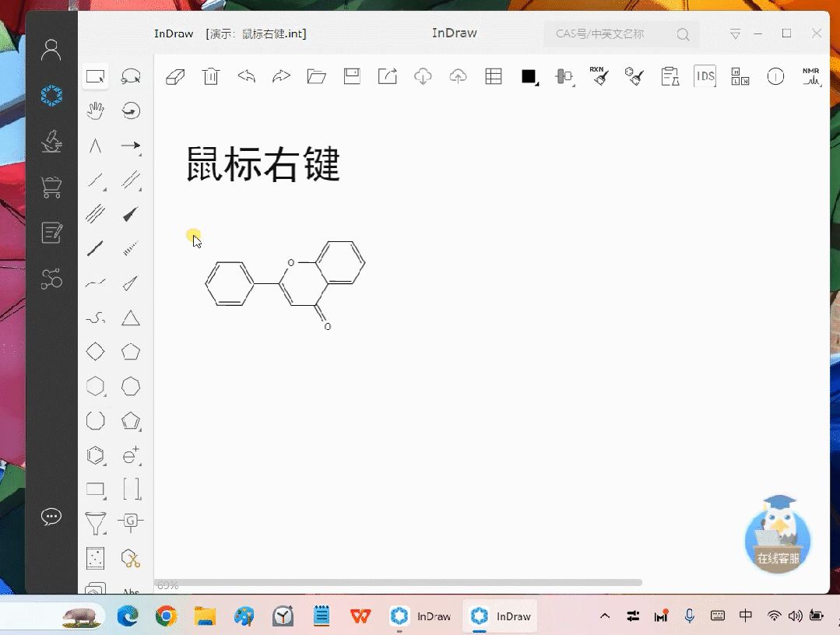840x635 pixels.
Task: Select the eraser tool
Action: point(175,76)
